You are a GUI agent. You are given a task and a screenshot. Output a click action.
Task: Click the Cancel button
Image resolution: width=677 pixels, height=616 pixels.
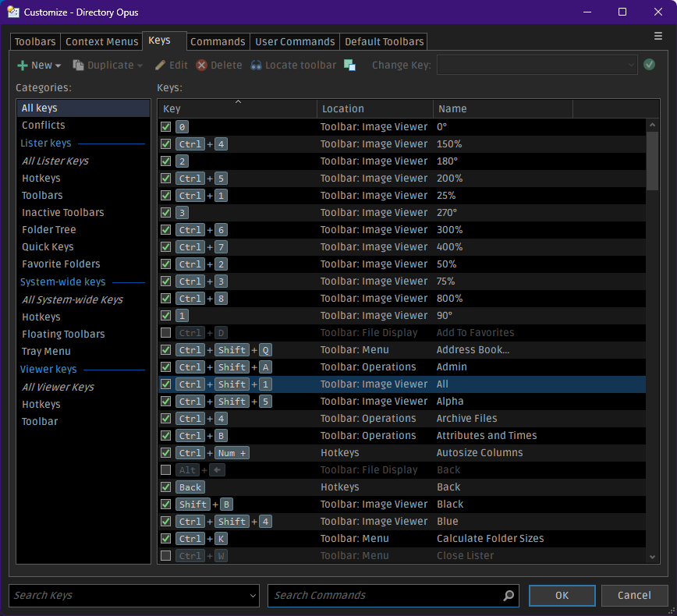click(x=634, y=595)
